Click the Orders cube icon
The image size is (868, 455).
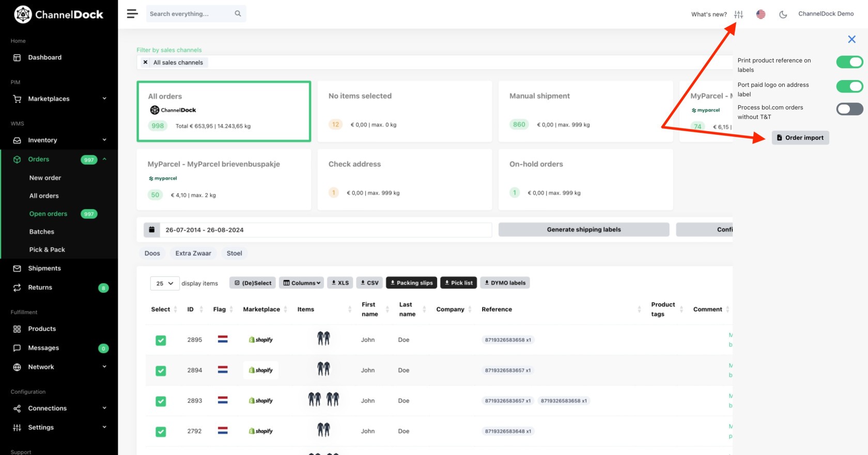coord(17,160)
